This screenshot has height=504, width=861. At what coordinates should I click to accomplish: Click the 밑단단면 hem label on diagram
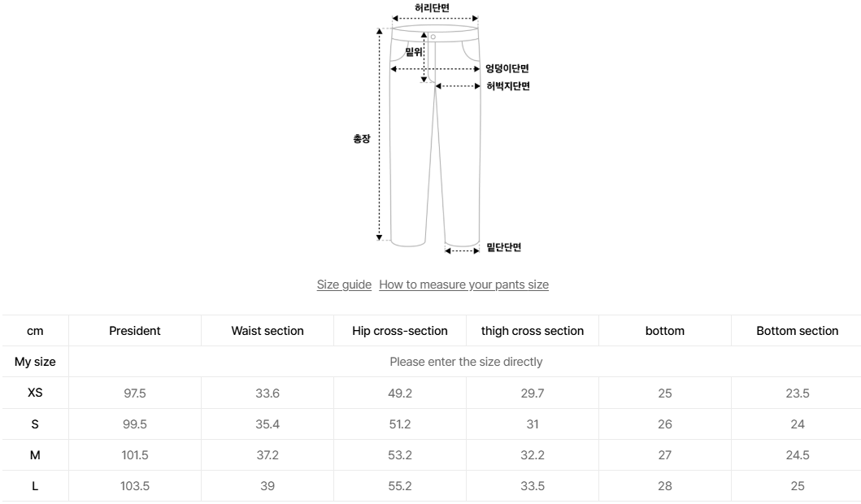pos(504,248)
